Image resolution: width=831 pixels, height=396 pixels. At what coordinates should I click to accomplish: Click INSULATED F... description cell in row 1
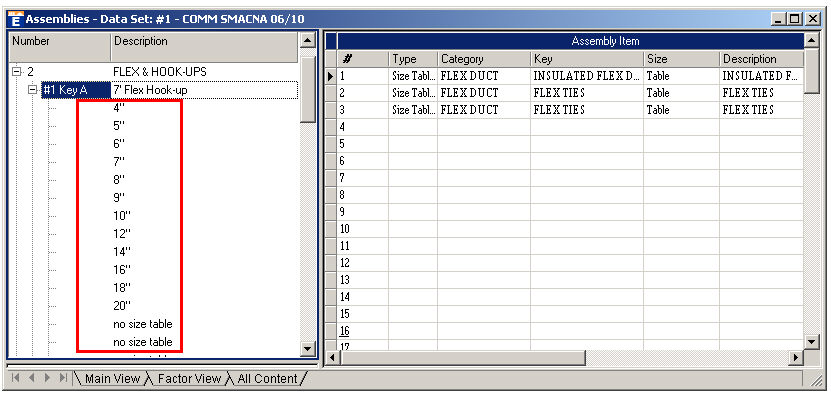[762, 76]
